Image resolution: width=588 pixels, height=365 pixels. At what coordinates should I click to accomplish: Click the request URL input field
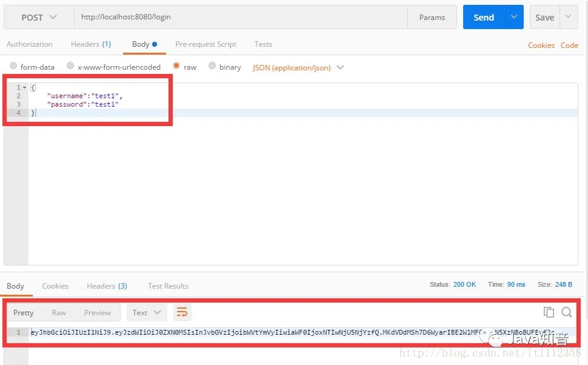242,17
